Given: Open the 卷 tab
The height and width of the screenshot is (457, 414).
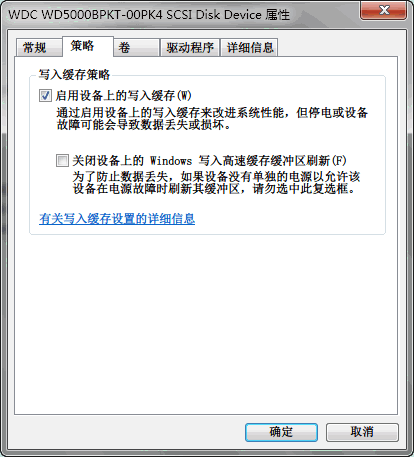Looking at the screenshot, I should [x=136, y=48].
